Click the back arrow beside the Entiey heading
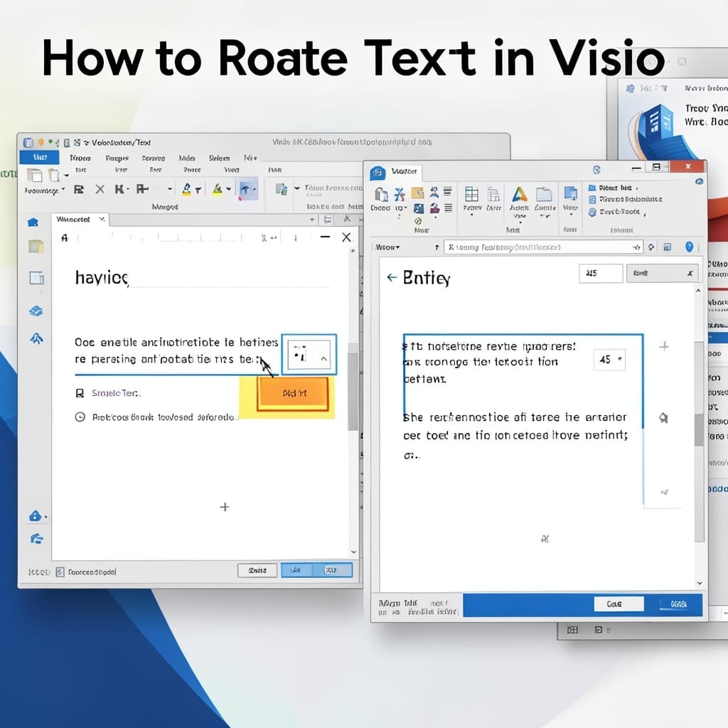728x728 pixels. 392,278
